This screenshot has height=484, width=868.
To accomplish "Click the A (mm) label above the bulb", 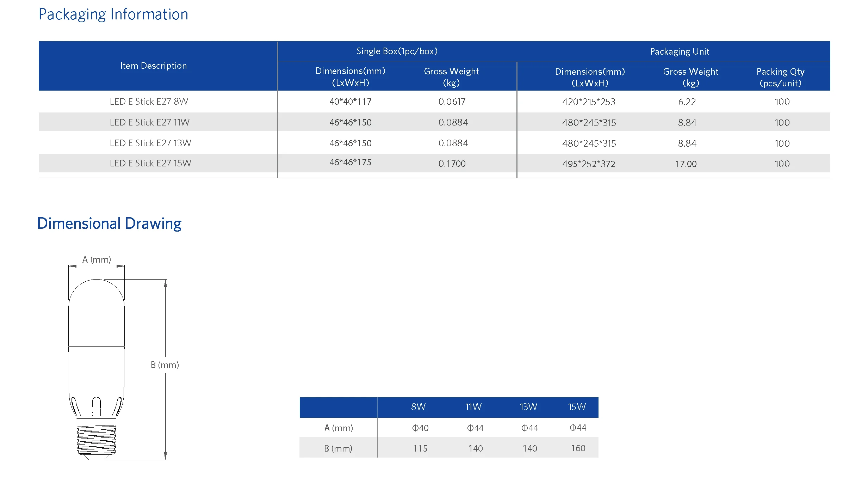I will tap(97, 260).
